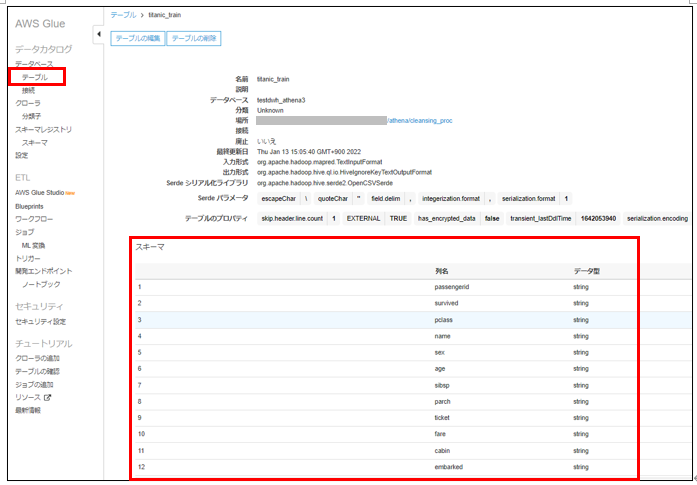The width and height of the screenshot is (697, 485).
Task: Collapse the sidebar with the arrow toggle
Action: (x=98, y=34)
